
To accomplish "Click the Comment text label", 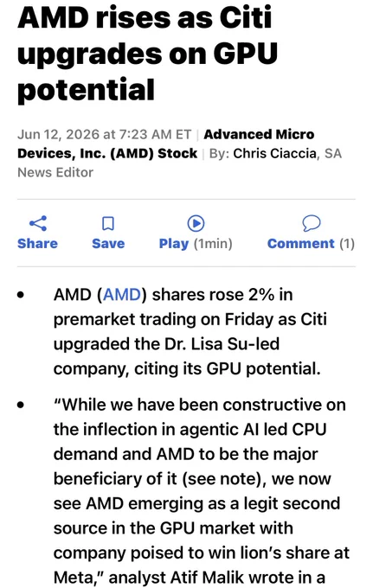I will coord(300,243).
